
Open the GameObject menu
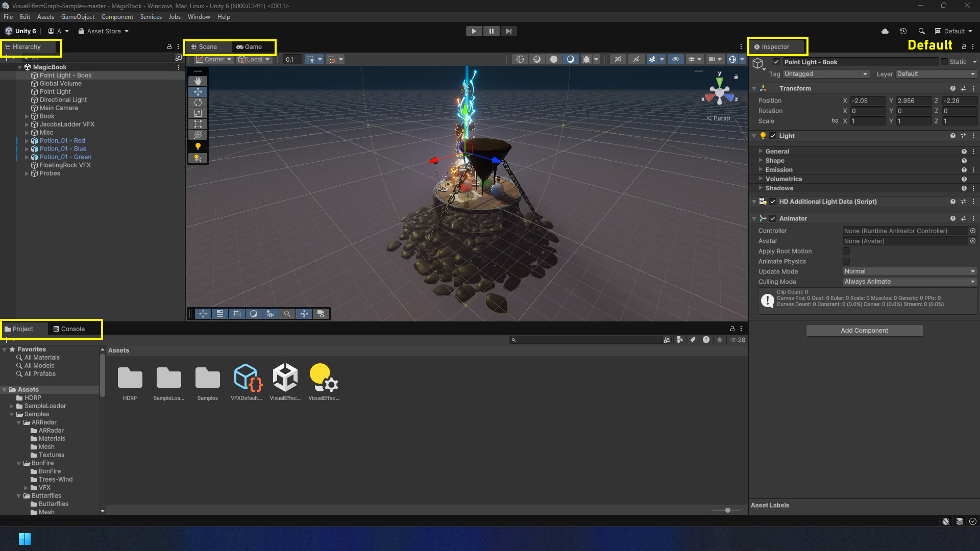click(78, 17)
